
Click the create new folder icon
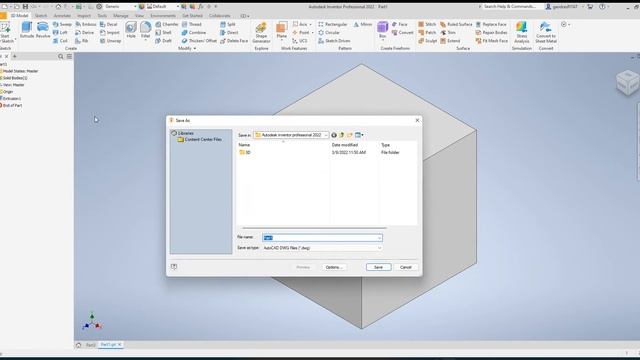coord(350,135)
